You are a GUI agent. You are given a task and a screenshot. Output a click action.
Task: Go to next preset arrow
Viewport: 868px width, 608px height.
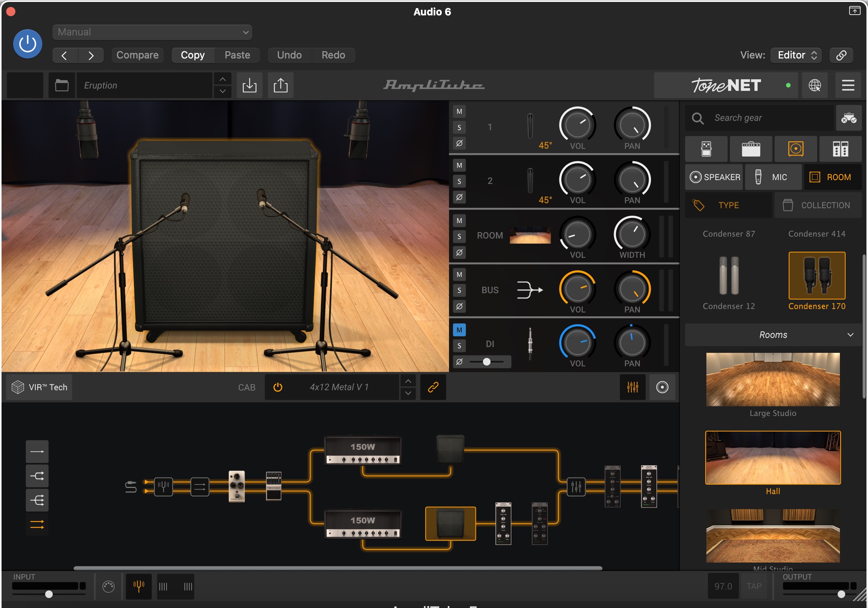pyautogui.click(x=91, y=55)
